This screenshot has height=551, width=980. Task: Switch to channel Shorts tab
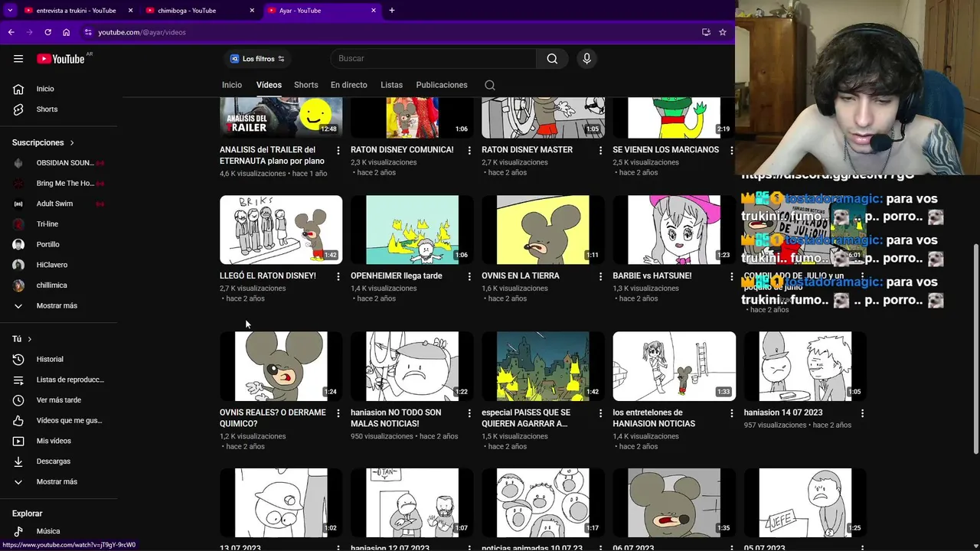click(306, 85)
